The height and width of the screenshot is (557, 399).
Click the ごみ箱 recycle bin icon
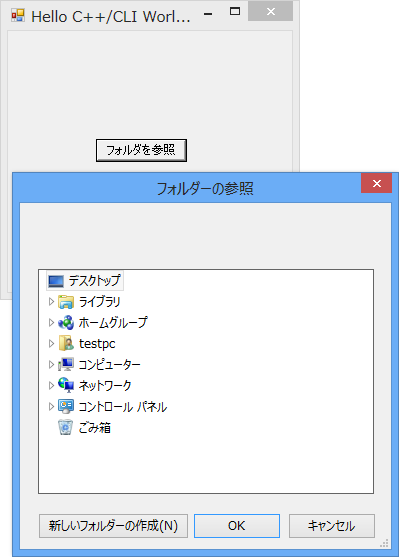[x=66, y=427]
